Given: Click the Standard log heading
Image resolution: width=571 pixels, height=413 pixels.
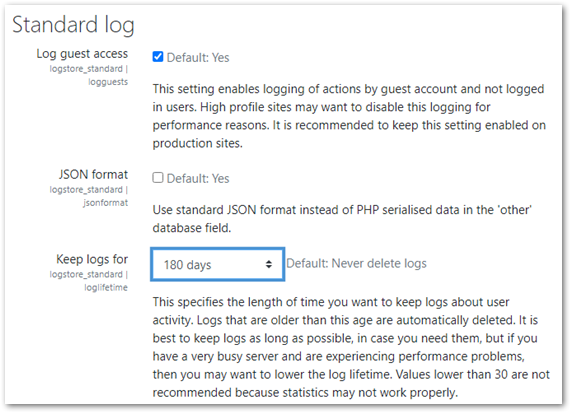Looking at the screenshot, I should (73, 25).
